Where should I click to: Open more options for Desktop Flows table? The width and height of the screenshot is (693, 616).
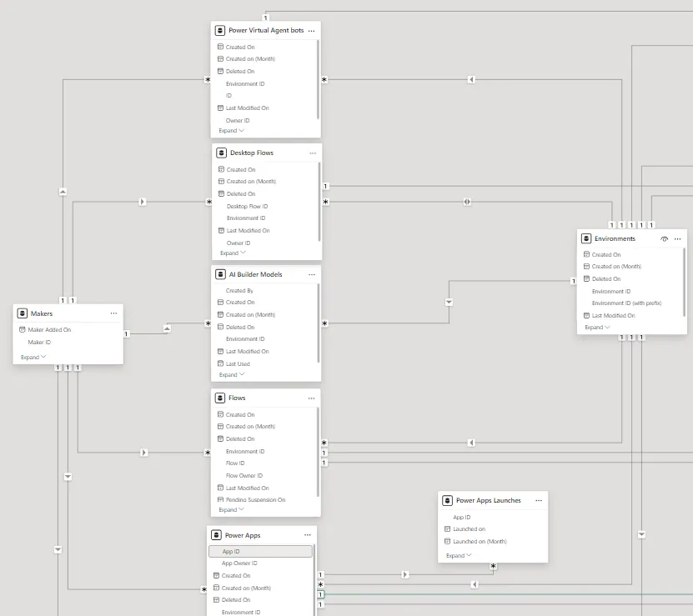(313, 153)
